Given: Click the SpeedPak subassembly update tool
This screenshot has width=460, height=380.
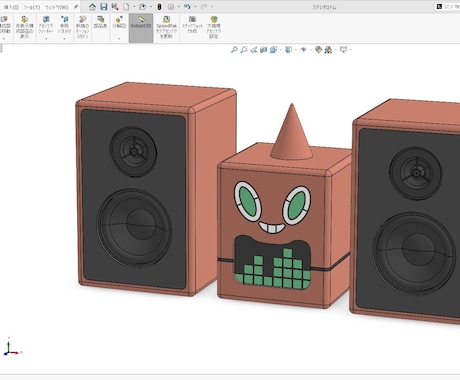Looking at the screenshot, I should (x=166, y=27).
